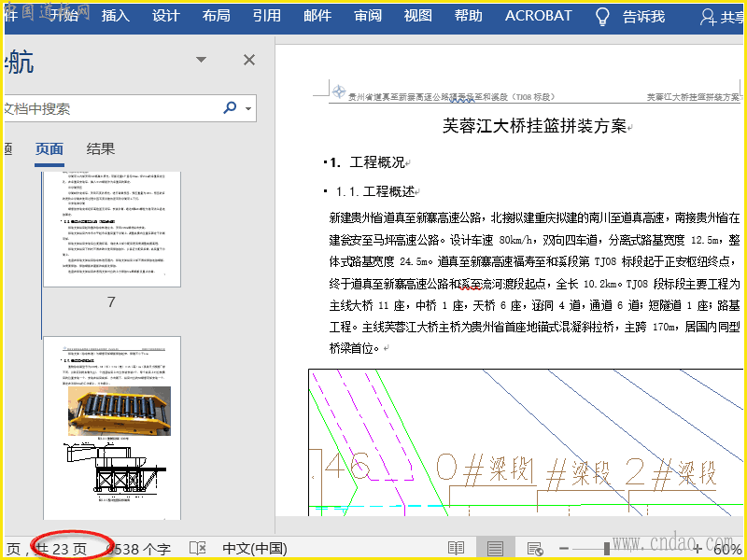Image resolution: width=747 pixels, height=560 pixels.
Task: Open the 设计 ribbon tab
Action: (x=166, y=16)
